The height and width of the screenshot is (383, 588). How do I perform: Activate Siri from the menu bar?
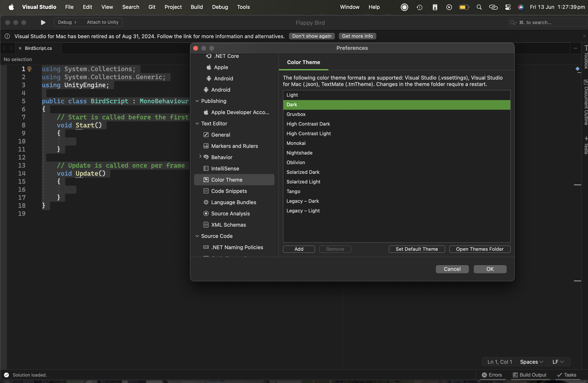pos(521,7)
